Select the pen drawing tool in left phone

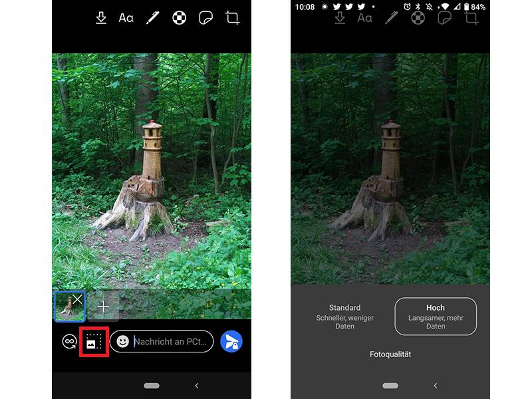pos(153,18)
